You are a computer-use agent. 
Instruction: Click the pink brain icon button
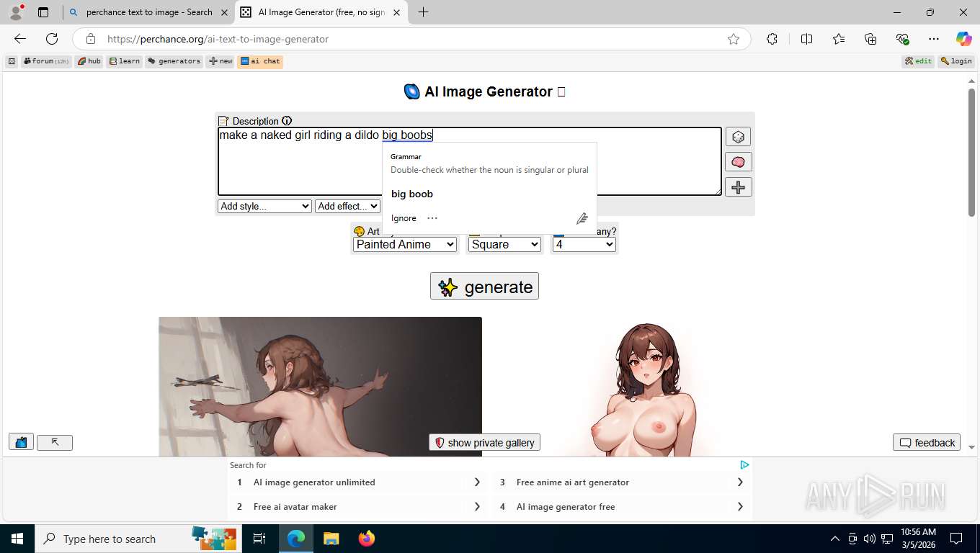tap(738, 162)
